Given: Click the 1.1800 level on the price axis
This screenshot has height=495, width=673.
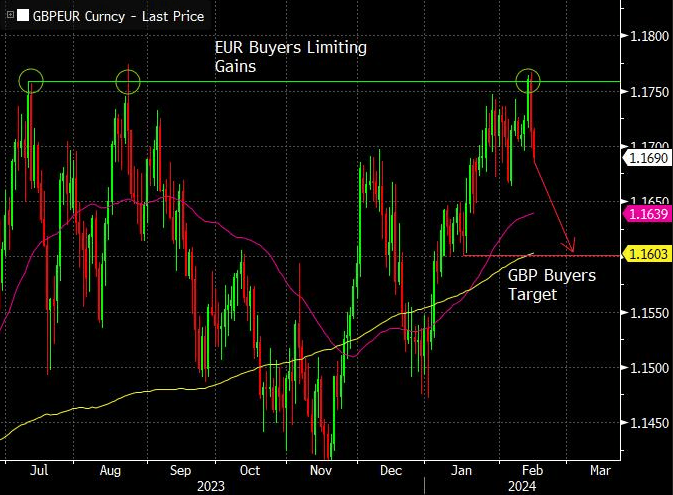Looking at the screenshot, I should tap(646, 36).
